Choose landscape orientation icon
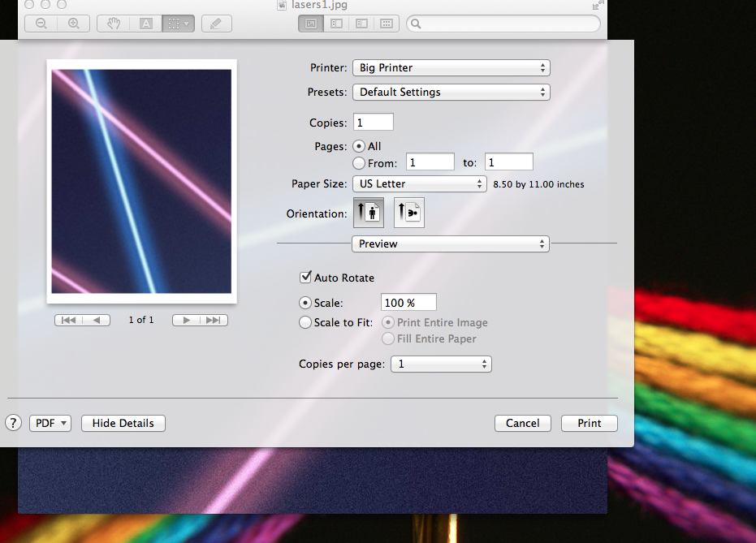The width and height of the screenshot is (756, 543). (409, 213)
